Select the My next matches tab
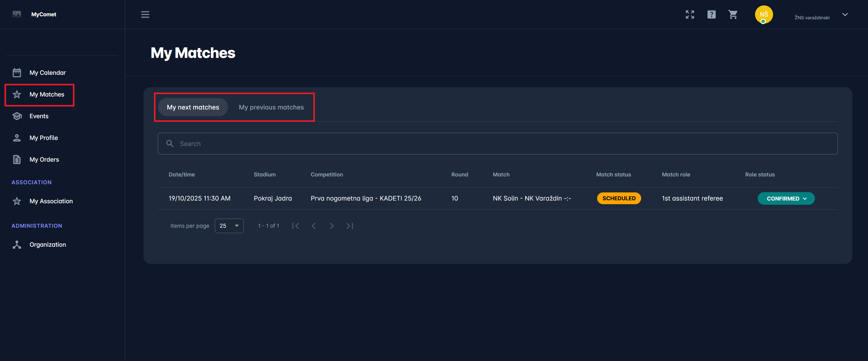868x361 pixels. tap(193, 107)
